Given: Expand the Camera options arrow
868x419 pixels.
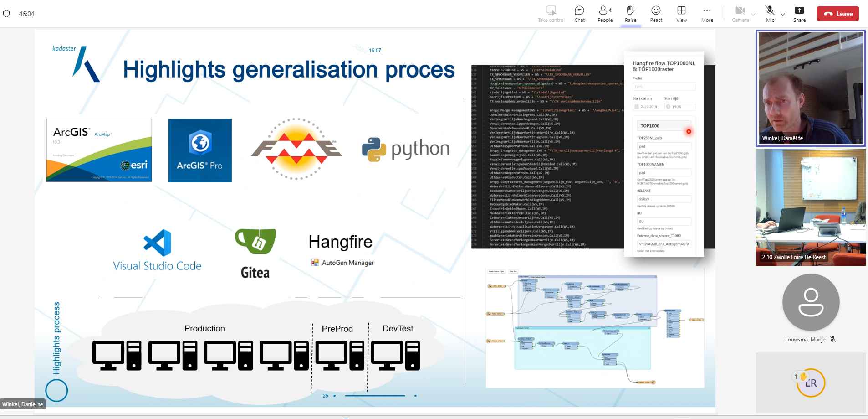Looking at the screenshot, I should 753,14.
